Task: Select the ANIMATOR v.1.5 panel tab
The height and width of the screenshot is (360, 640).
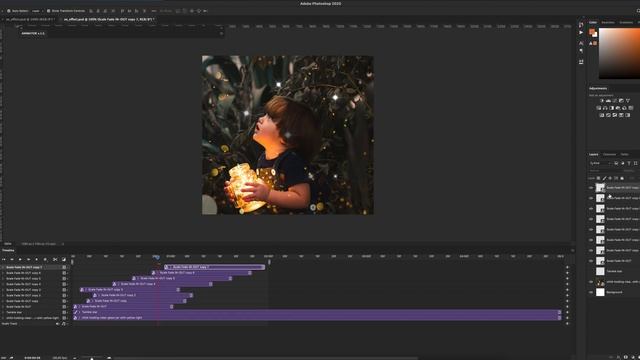Action: coord(33,33)
